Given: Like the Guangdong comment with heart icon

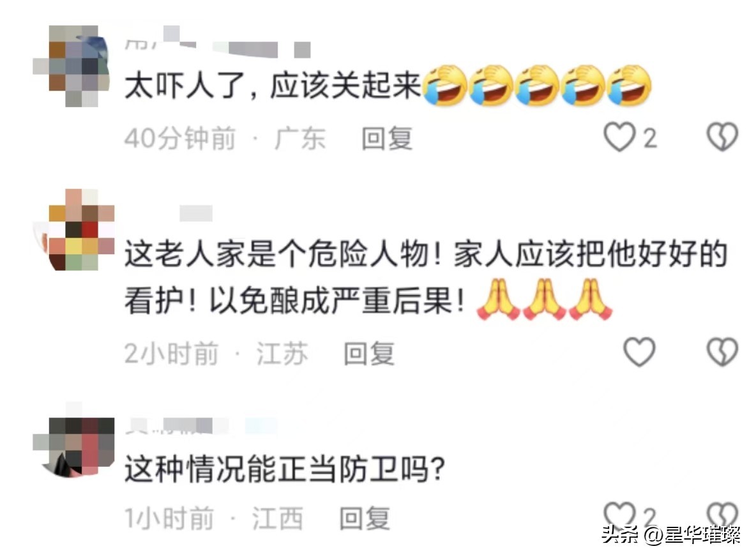Looking at the screenshot, I should (619, 137).
